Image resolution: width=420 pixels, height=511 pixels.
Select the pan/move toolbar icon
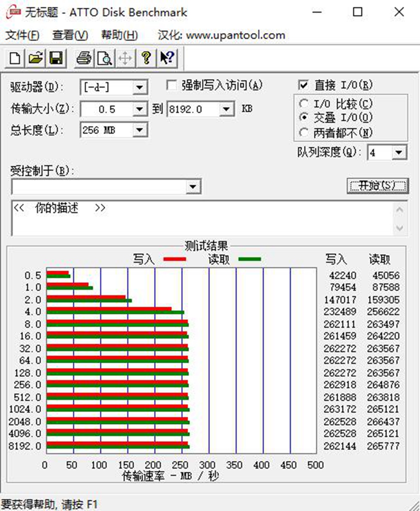(x=124, y=58)
